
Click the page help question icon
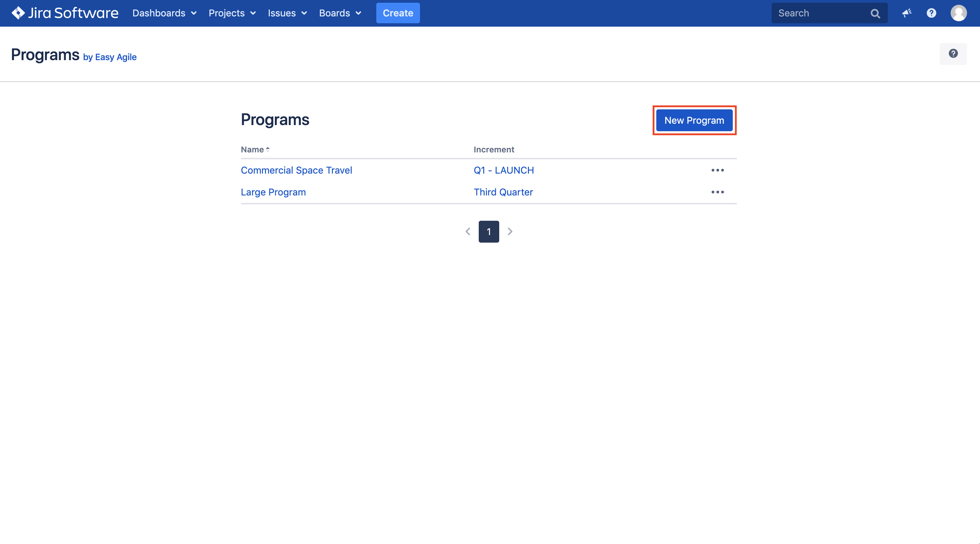coord(953,54)
